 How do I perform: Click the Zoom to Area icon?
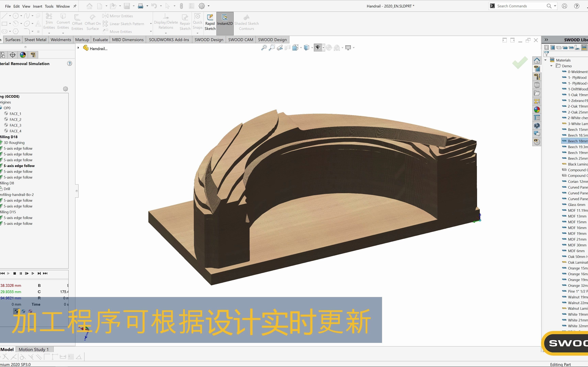coord(272,48)
